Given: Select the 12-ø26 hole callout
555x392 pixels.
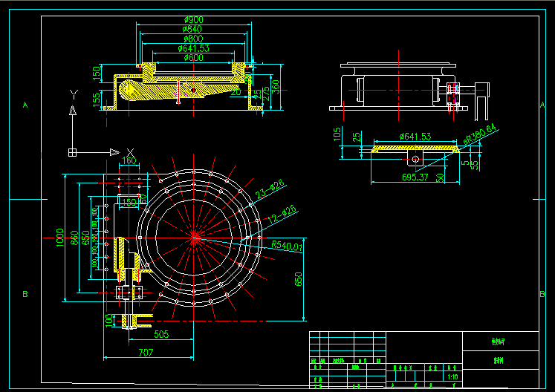Looking at the screenshot, I should [282, 214].
